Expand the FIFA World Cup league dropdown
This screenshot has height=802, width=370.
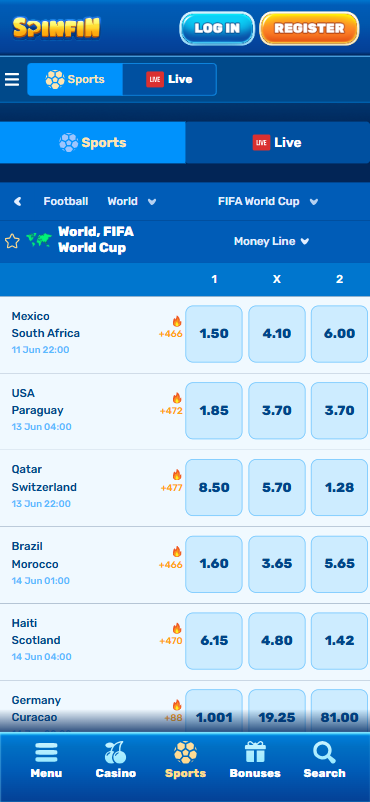268,202
